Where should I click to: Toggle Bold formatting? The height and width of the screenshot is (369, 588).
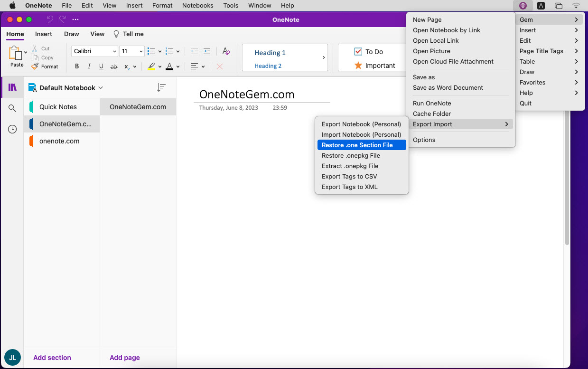(x=77, y=66)
